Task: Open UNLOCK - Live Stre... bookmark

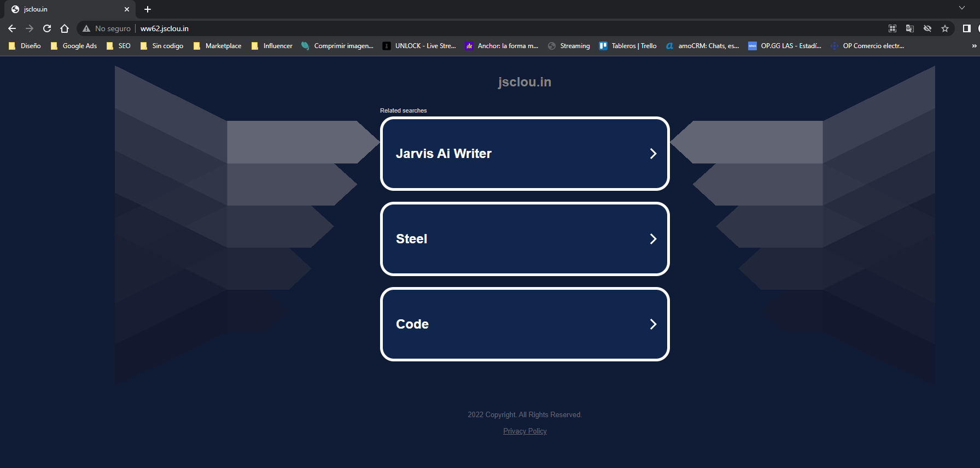Action: point(419,46)
